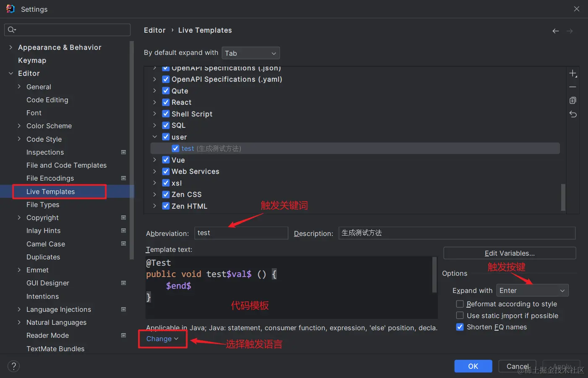The height and width of the screenshot is (378, 588).
Task: Click the Cancel button
Action: tap(517, 366)
